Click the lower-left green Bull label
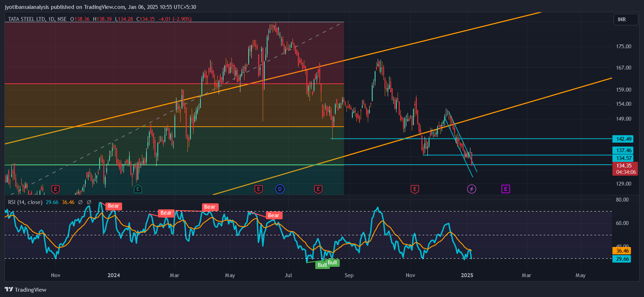 coord(322,265)
